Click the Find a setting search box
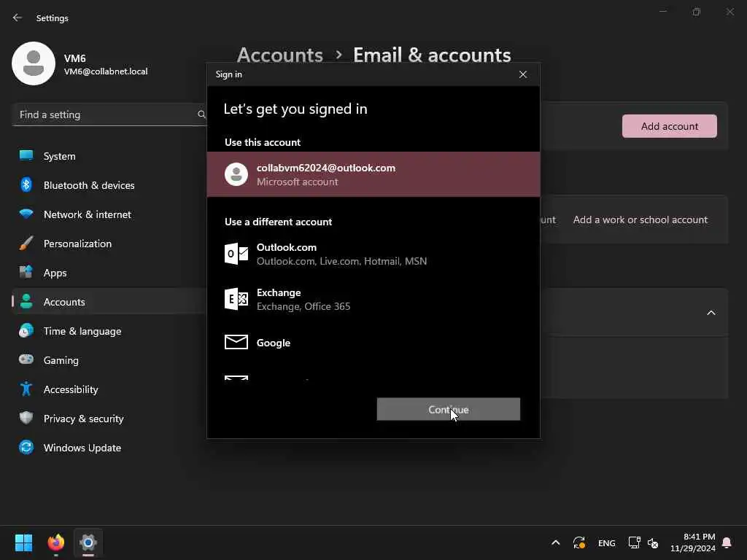The width and height of the screenshot is (747, 560). click(110, 114)
